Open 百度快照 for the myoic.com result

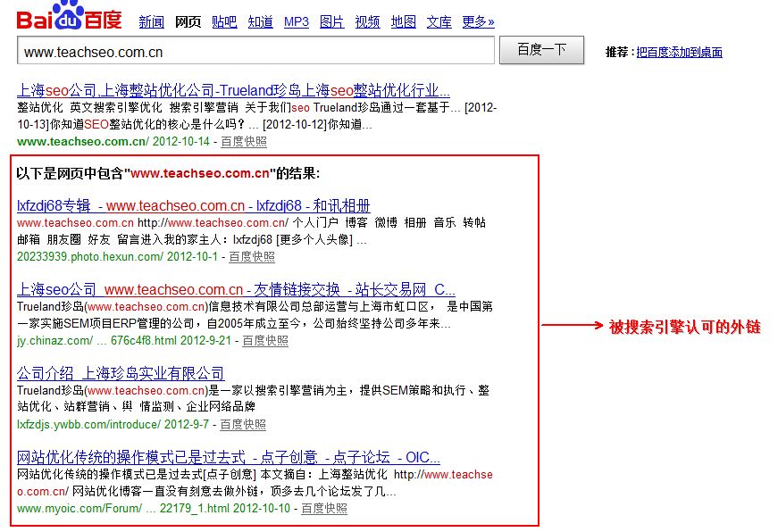323,509
